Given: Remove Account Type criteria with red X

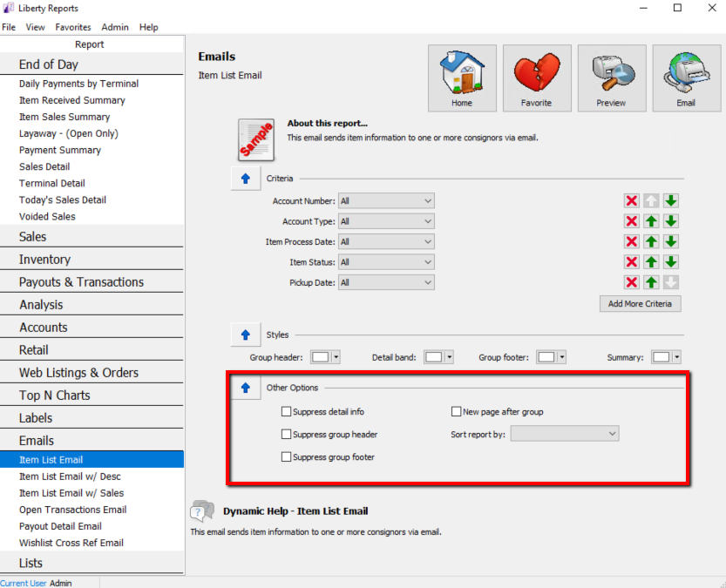Looking at the screenshot, I should 632,221.
